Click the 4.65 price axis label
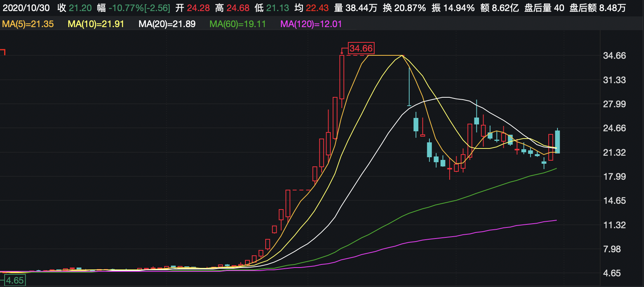Viewport: 644px width, 287px height. [x=612, y=273]
